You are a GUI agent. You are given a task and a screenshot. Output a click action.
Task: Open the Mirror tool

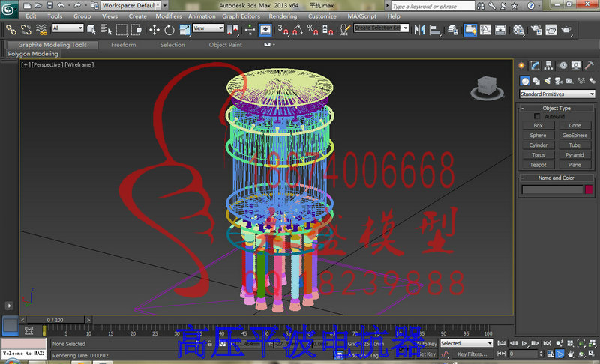point(420,30)
